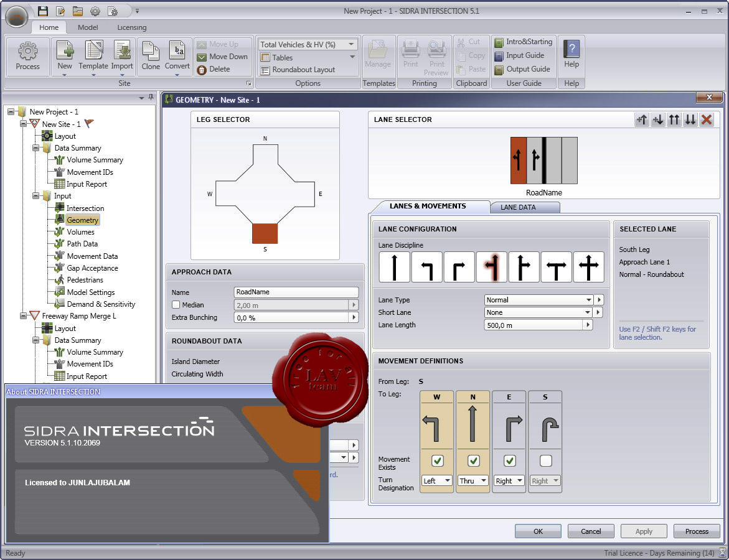
Task: Click the Extra Bunching value field
Action: (291, 318)
